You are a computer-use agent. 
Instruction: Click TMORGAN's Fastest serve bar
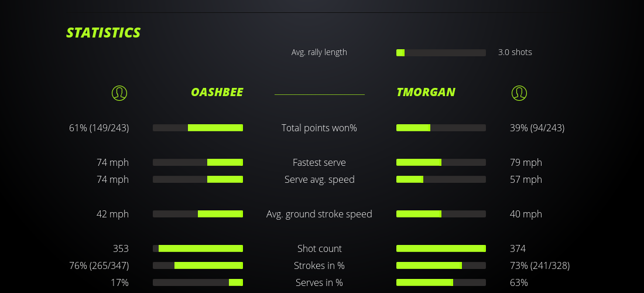(x=441, y=162)
